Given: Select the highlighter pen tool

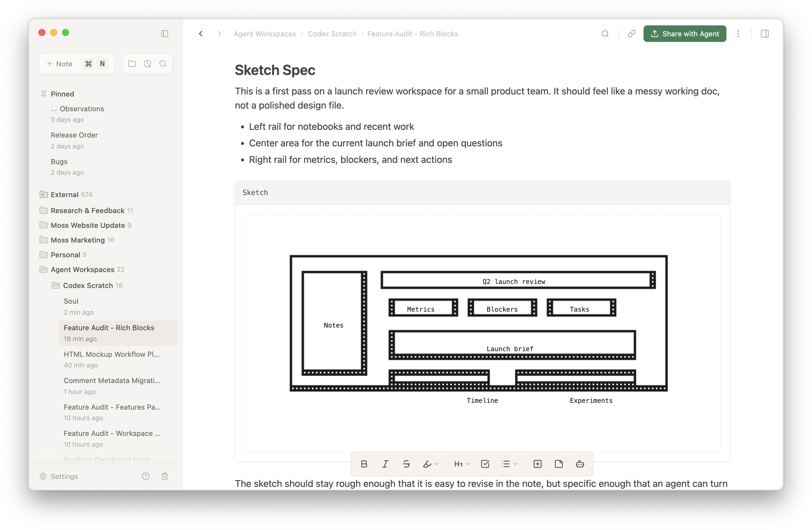Looking at the screenshot, I should point(427,464).
